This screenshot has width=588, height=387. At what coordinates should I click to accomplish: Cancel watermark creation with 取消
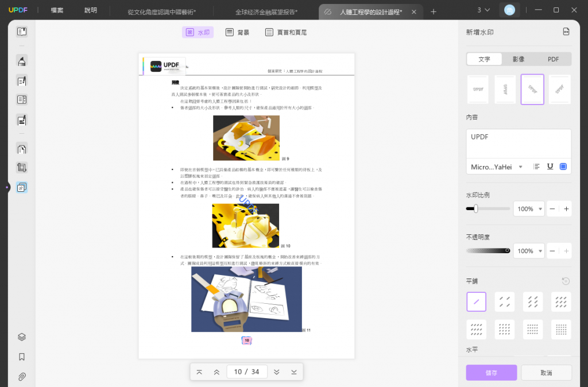coord(546,373)
